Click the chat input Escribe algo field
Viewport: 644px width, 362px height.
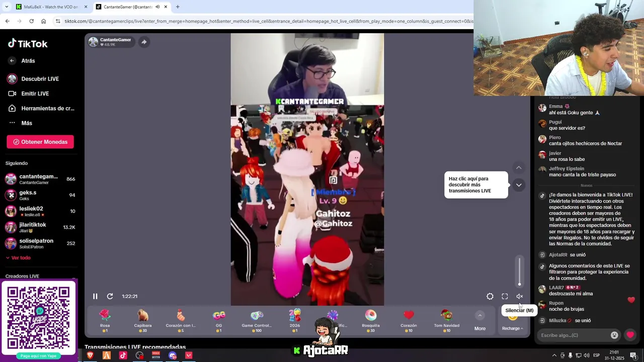pos(574,335)
